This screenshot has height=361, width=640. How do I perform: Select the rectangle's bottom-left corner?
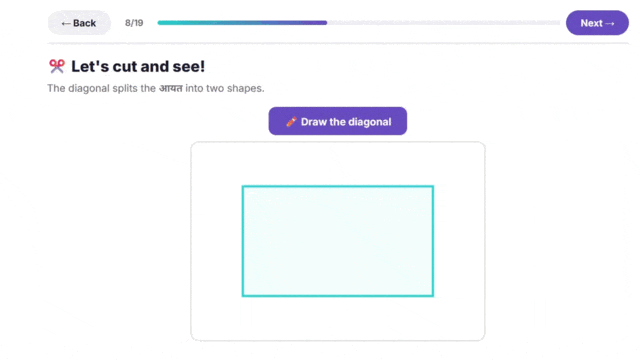pyautogui.click(x=243, y=296)
